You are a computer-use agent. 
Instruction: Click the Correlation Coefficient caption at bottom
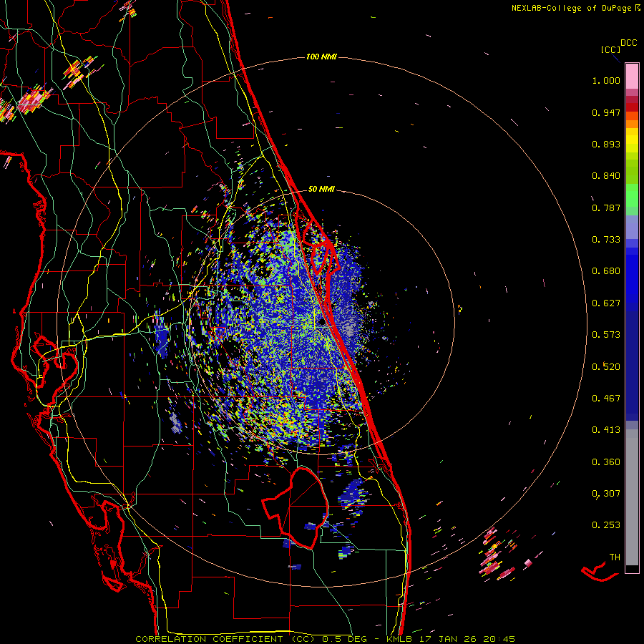(x=326, y=639)
